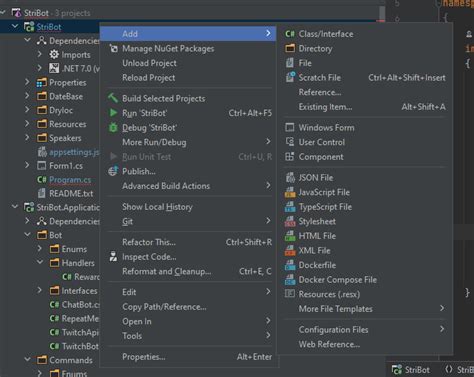Select the Commands folder in tree

[71, 360]
